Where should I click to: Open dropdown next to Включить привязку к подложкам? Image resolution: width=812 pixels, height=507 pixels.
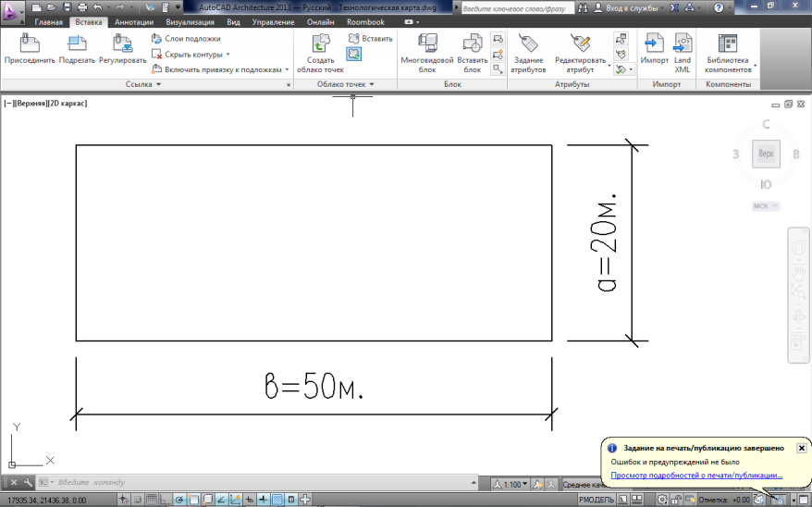(x=287, y=69)
